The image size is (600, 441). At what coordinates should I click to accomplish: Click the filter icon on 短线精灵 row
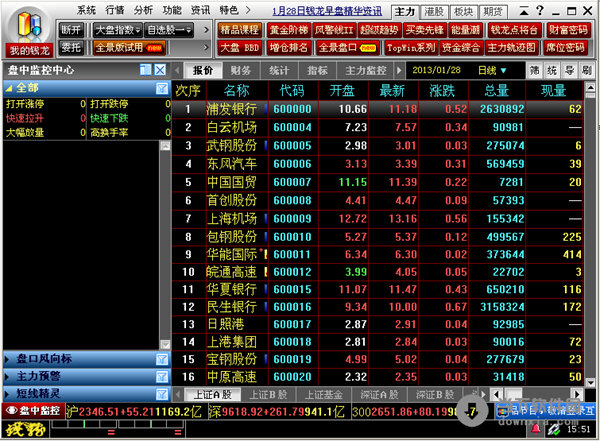click(162, 394)
